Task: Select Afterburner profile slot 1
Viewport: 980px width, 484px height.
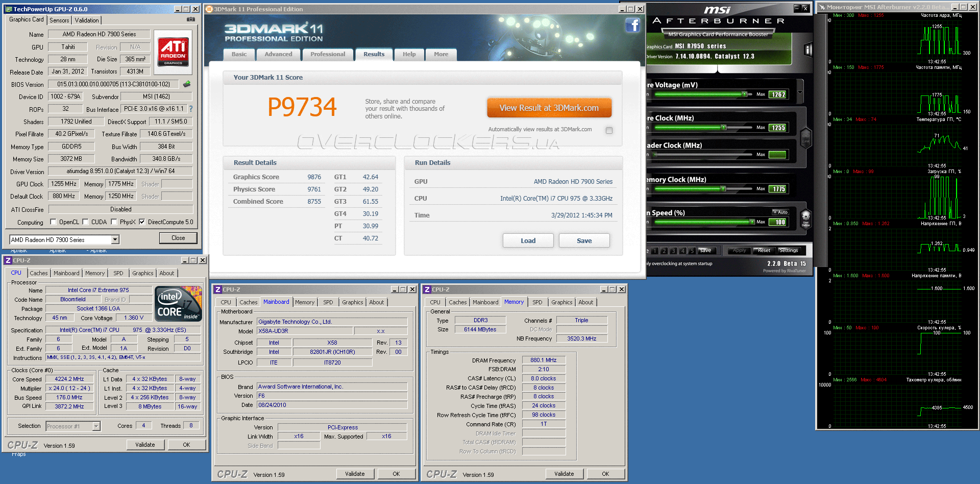Action: [654, 251]
